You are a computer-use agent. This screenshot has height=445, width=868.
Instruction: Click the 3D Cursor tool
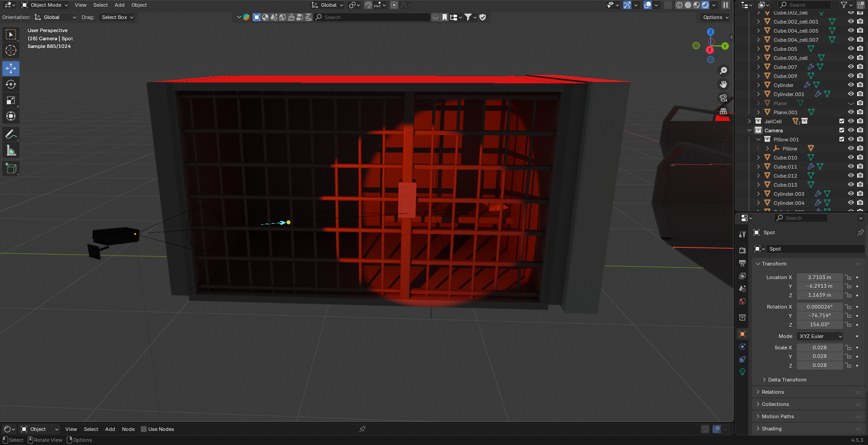11,50
